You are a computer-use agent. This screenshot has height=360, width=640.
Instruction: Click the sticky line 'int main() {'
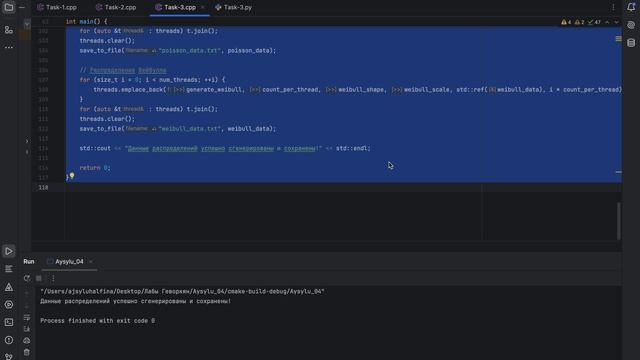87,21
